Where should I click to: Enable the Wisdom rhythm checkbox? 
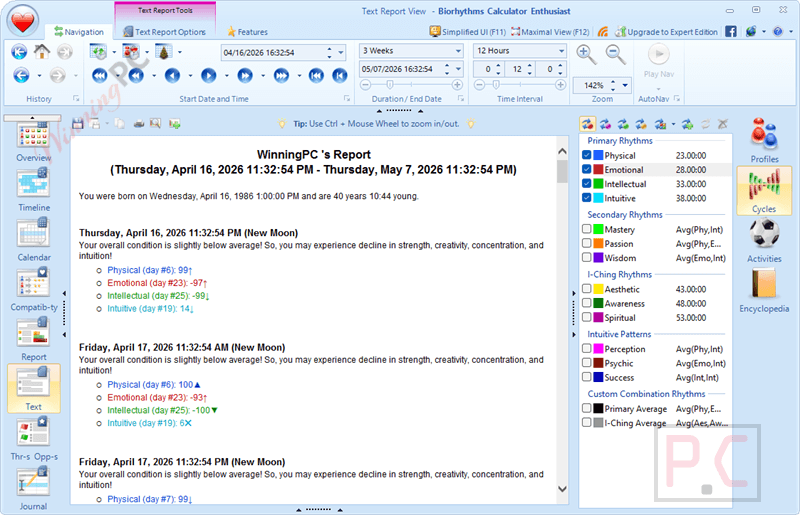click(586, 257)
